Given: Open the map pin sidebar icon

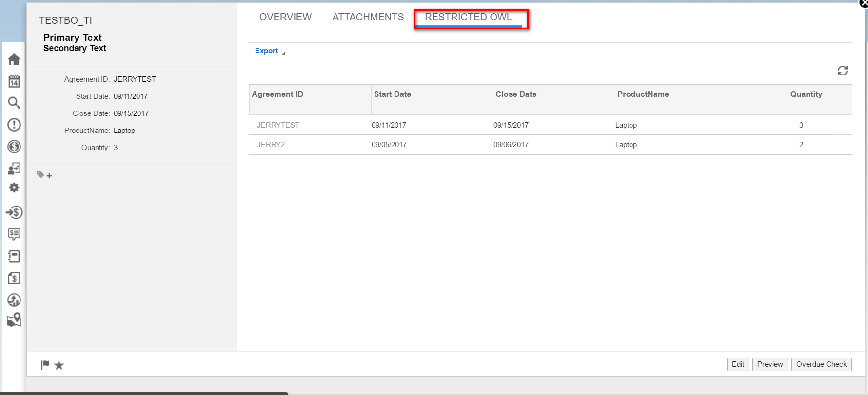Looking at the screenshot, I should tap(14, 320).
